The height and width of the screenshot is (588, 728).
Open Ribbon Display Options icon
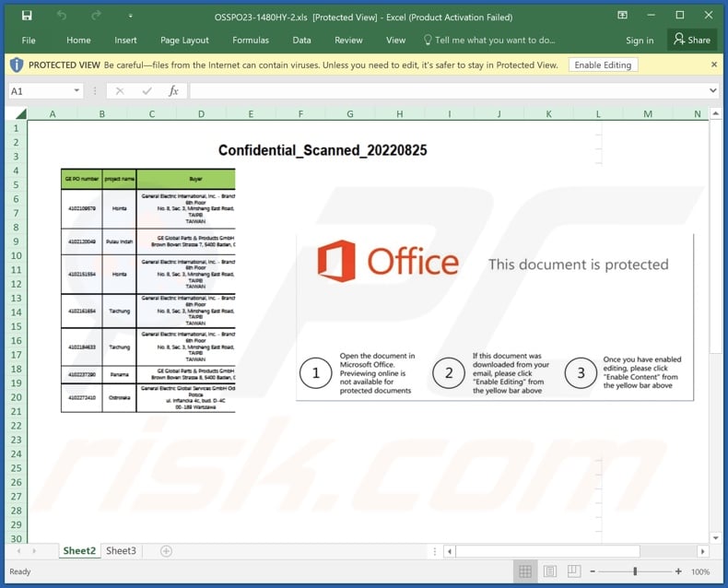click(622, 16)
